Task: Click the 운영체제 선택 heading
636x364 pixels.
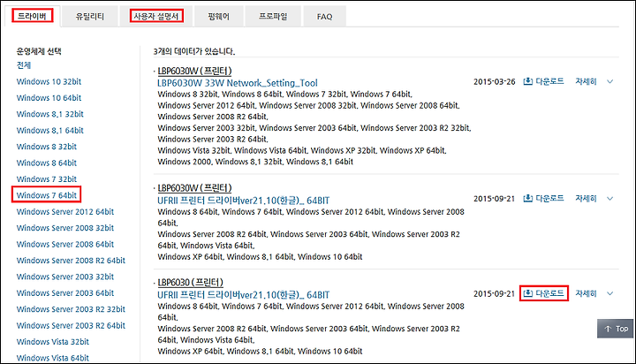Action: tap(39, 51)
